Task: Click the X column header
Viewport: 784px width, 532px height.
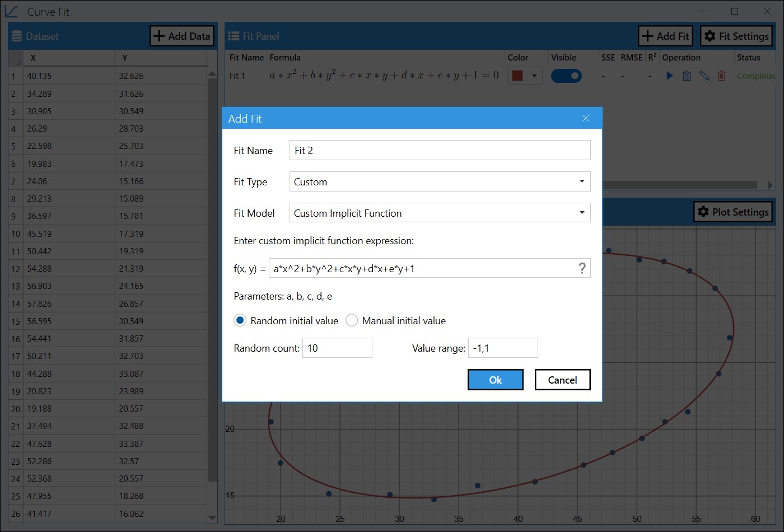Action: click(x=69, y=58)
